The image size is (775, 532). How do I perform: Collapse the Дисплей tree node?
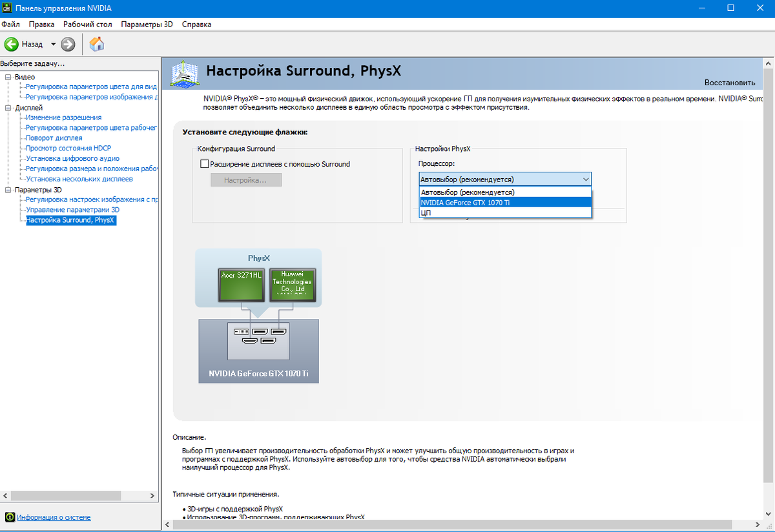pyautogui.click(x=8, y=108)
